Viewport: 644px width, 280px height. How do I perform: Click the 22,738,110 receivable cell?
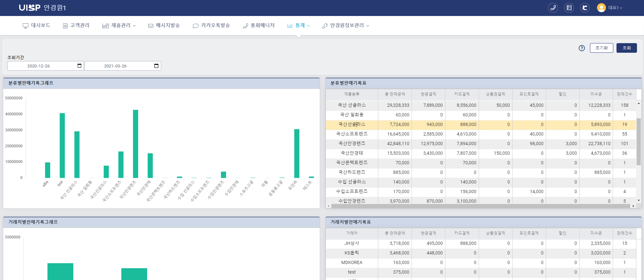pos(596,144)
